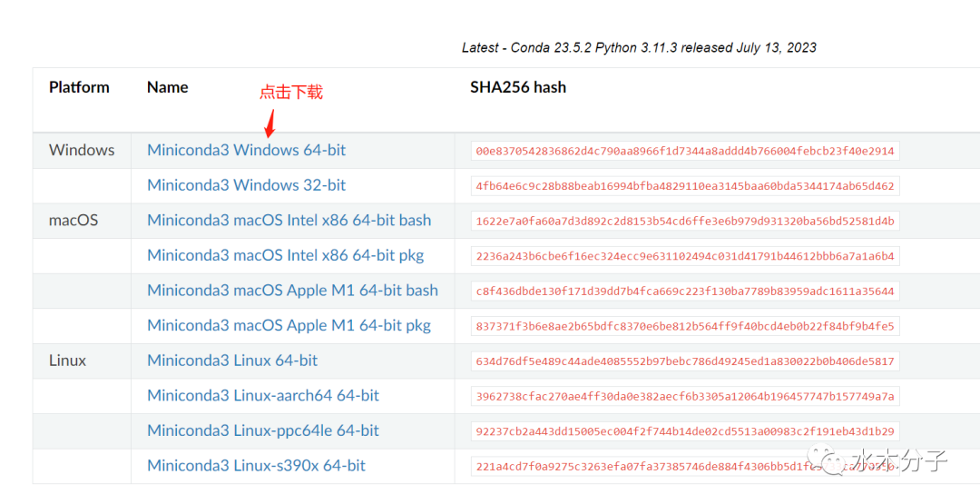Open the Miniconda3 Linux-s390x 64-bit link
The height and width of the screenshot is (504, 980).
[x=256, y=465]
